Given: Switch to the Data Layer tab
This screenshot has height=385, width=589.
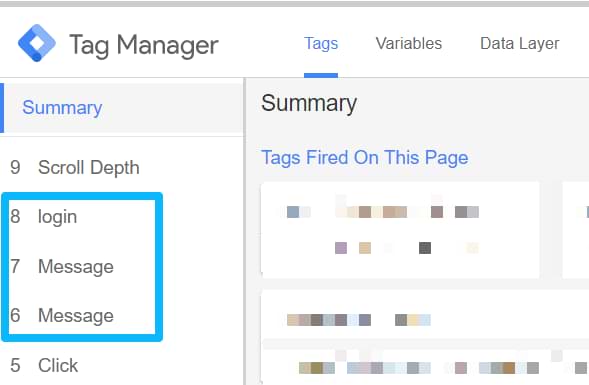Looking at the screenshot, I should (520, 44).
